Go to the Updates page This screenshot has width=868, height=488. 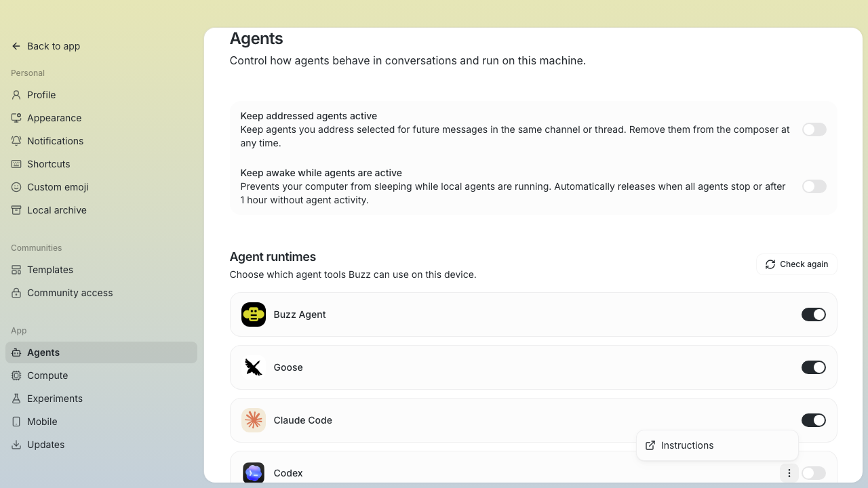coord(101,445)
